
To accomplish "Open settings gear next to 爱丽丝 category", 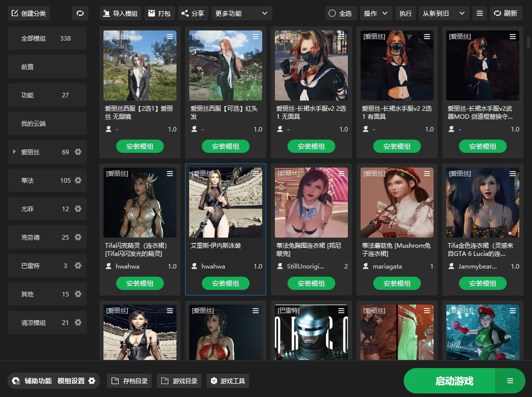I will click(x=78, y=152).
